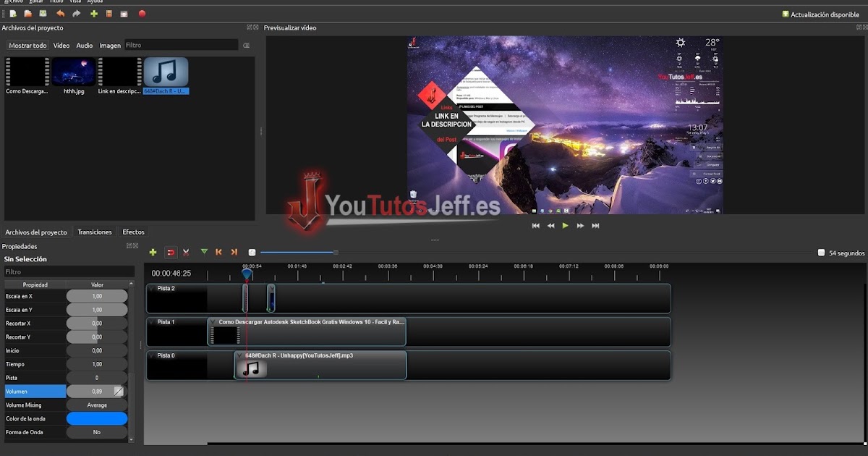868x456 pixels.
Task: Float the Propiedades panel
Action: click(129, 246)
